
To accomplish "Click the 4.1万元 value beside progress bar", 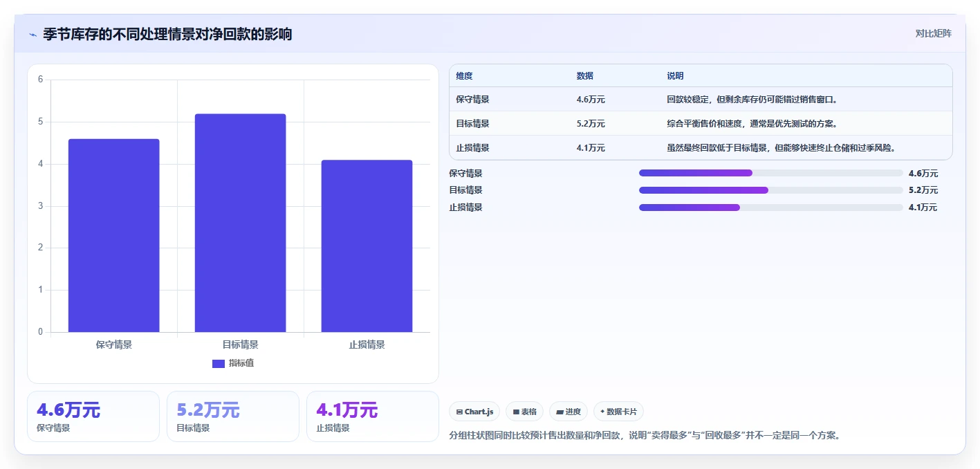I will (x=923, y=208).
